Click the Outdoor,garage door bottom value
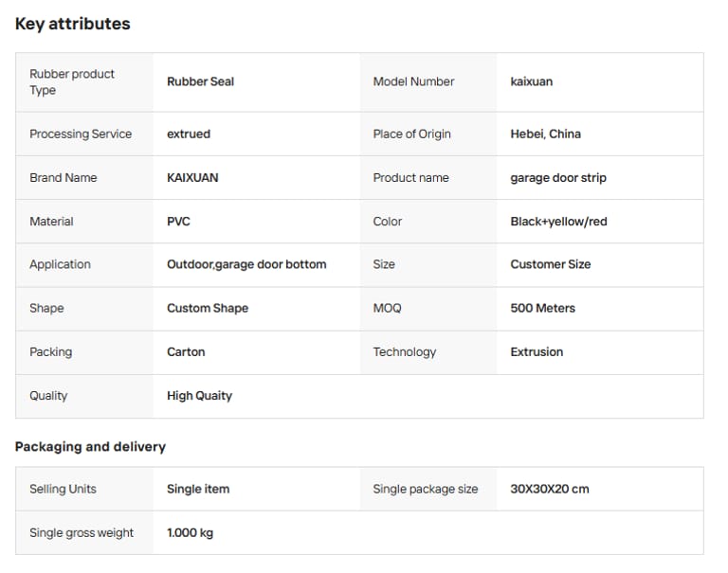The width and height of the screenshot is (728, 573). coord(246,264)
